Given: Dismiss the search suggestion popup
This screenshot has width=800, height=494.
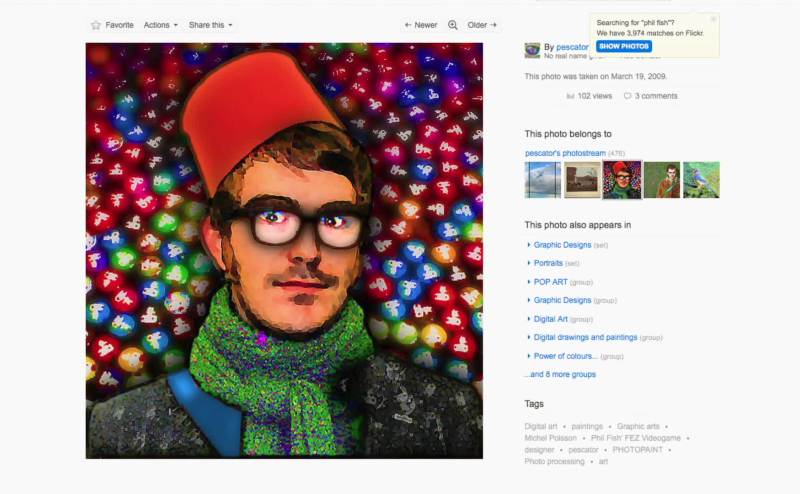Looking at the screenshot, I should (713, 19).
